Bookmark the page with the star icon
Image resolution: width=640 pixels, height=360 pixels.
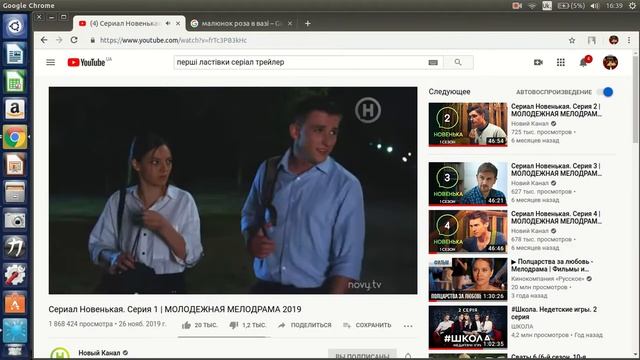(572, 40)
